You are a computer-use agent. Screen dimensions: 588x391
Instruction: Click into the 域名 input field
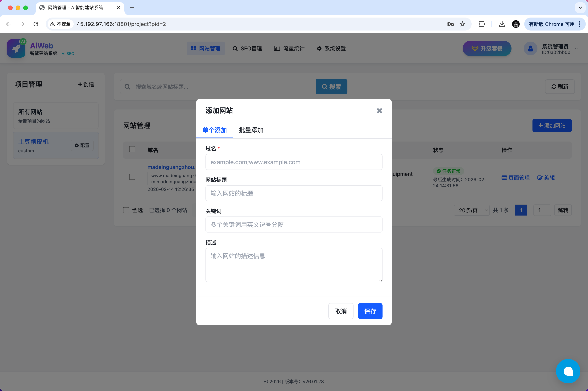tap(294, 162)
